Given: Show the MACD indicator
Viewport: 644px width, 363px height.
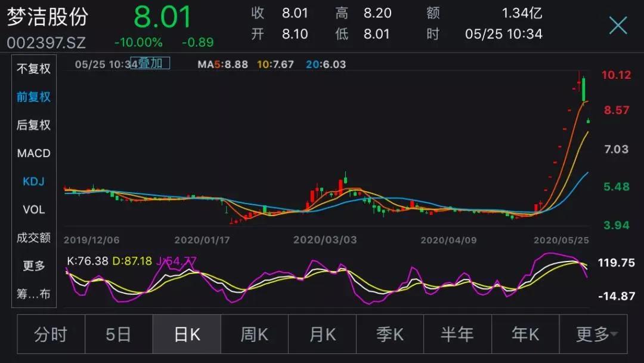Looking at the screenshot, I should pos(33,153).
